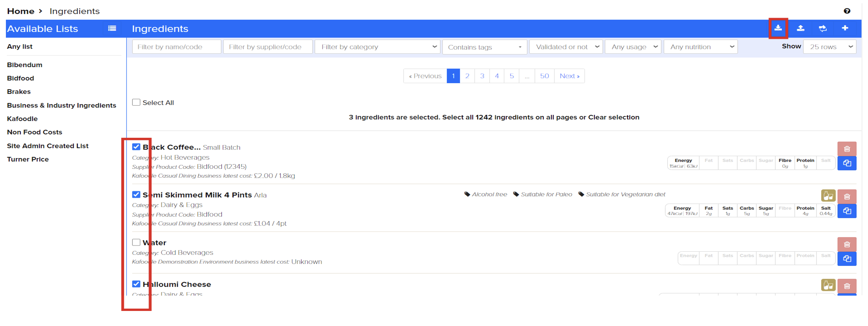868x326 pixels.
Task: Open Any usage dropdown
Action: click(633, 47)
